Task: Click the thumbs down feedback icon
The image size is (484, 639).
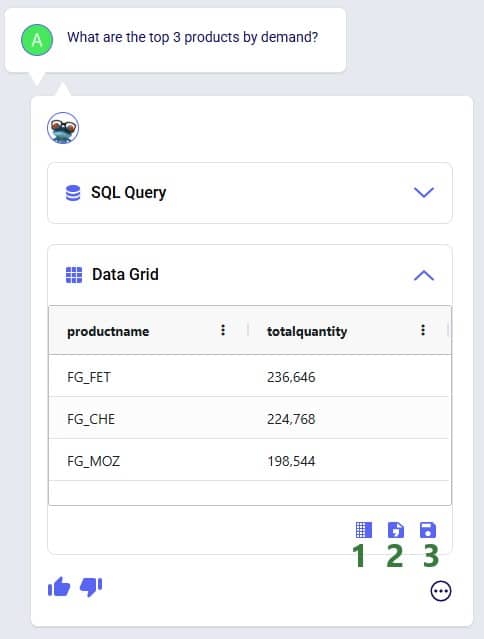Action: click(x=91, y=587)
